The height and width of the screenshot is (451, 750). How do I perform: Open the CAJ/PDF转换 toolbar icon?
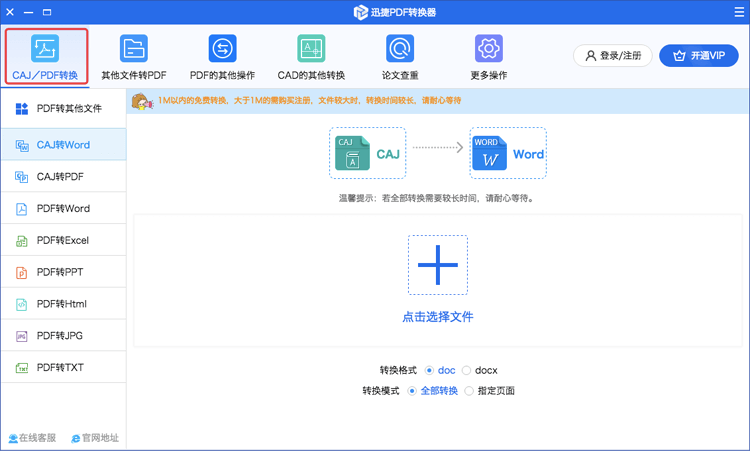(45, 48)
